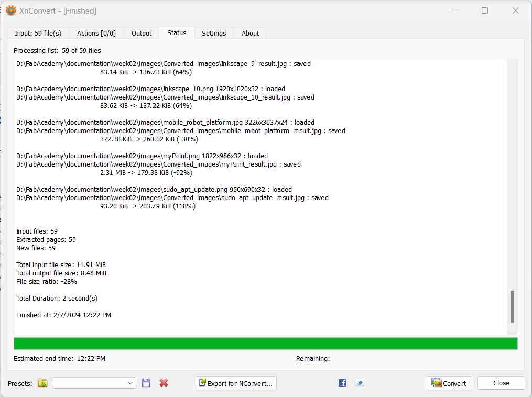Select the Status tab

tap(177, 33)
